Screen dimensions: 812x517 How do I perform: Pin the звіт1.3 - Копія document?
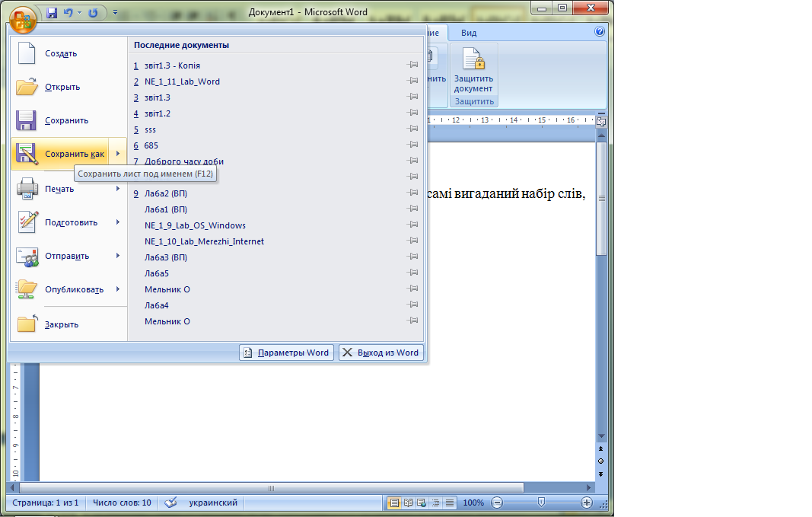(412, 65)
